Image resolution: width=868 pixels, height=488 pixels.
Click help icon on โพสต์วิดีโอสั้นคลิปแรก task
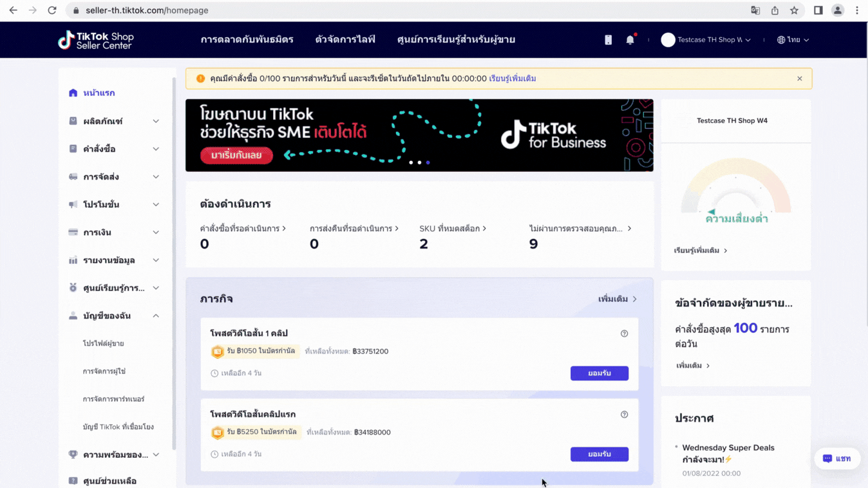tap(624, 414)
